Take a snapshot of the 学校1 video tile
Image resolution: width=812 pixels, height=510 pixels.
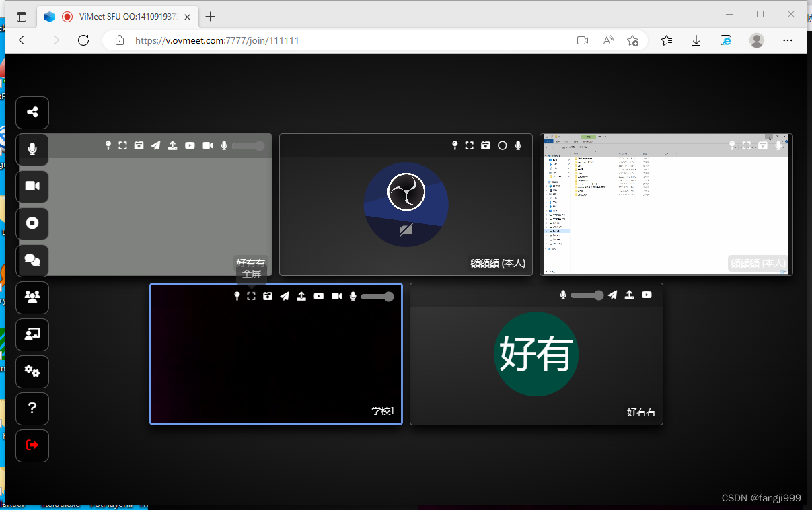click(x=268, y=296)
